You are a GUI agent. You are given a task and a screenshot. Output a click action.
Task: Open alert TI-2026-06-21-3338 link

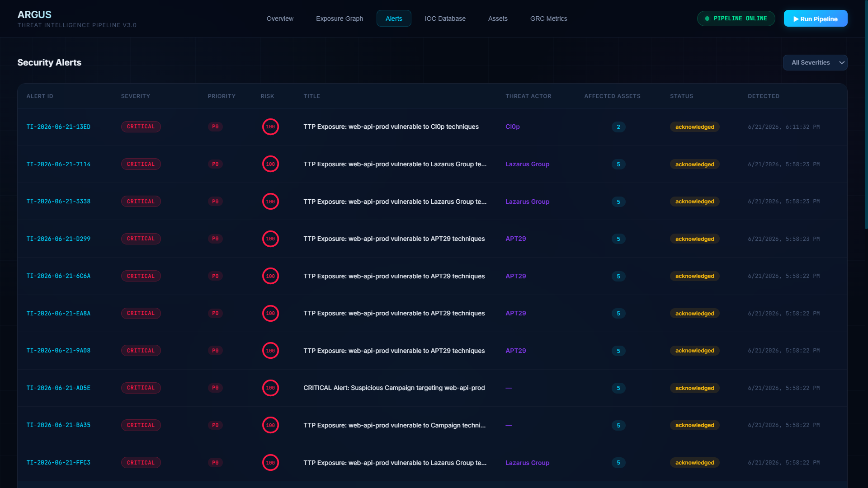(58, 202)
